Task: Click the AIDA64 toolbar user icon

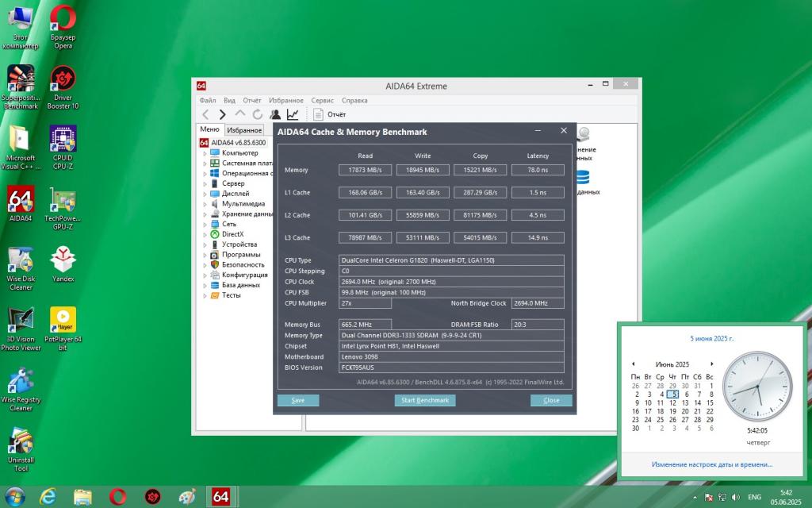Action: click(x=275, y=114)
